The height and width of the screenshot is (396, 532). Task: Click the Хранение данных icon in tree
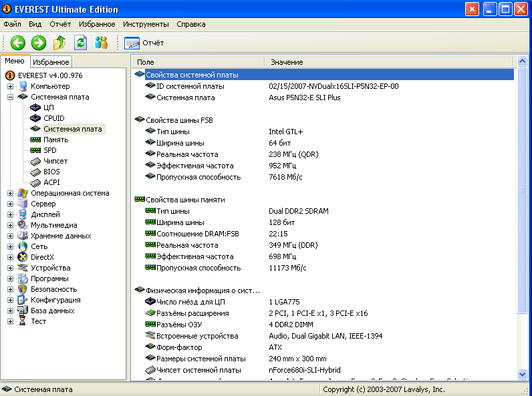[23, 236]
